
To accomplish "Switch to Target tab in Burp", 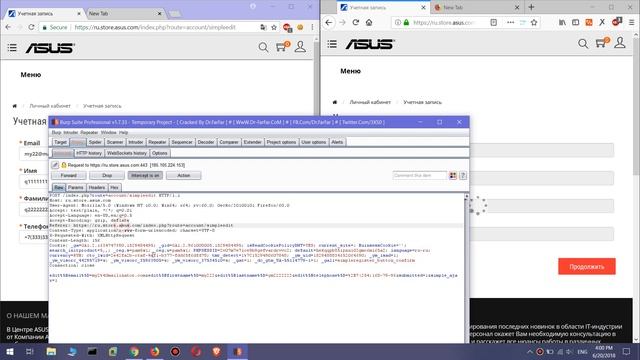I will [x=60, y=142].
